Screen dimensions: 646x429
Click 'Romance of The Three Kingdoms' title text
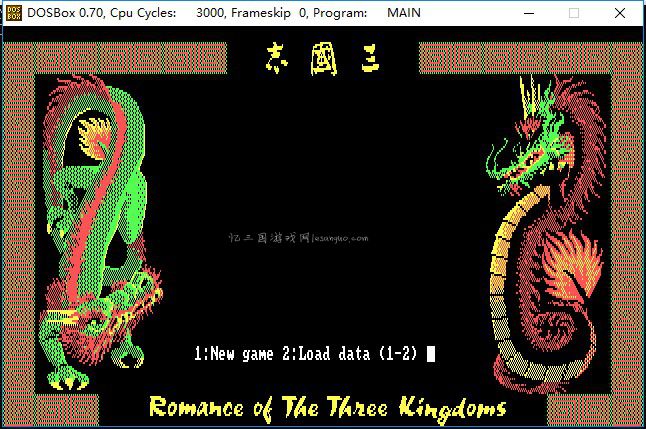pyautogui.click(x=328, y=408)
